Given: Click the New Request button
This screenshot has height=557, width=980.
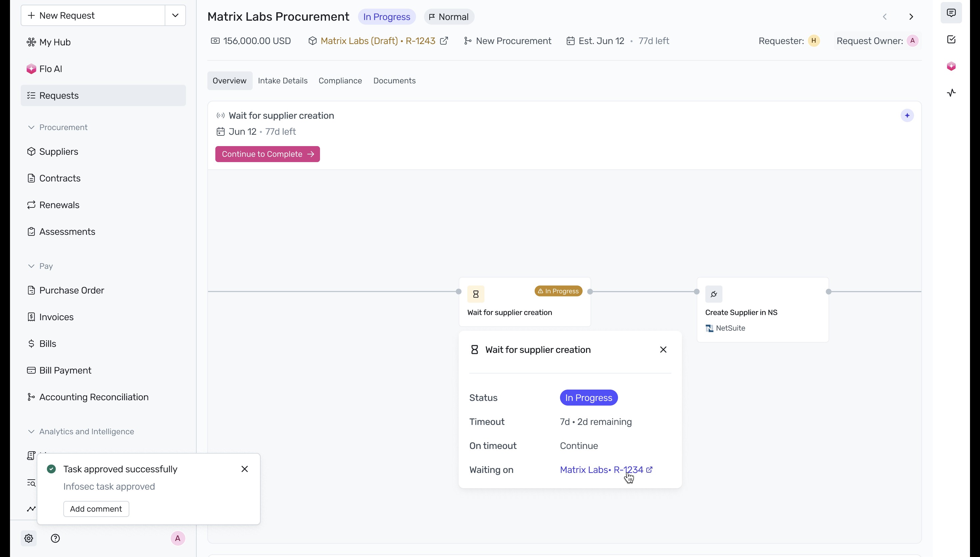Looking at the screenshot, I should (93, 15).
